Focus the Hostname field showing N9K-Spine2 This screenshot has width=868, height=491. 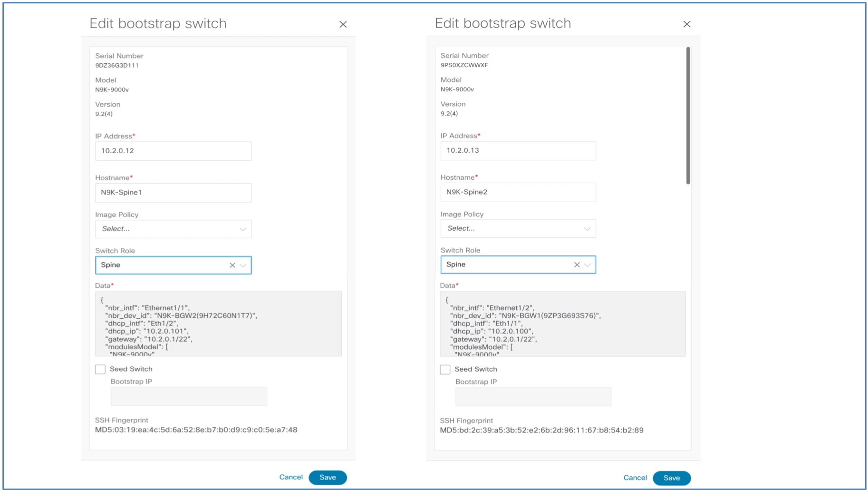pyautogui.click(x=518, y=192)
